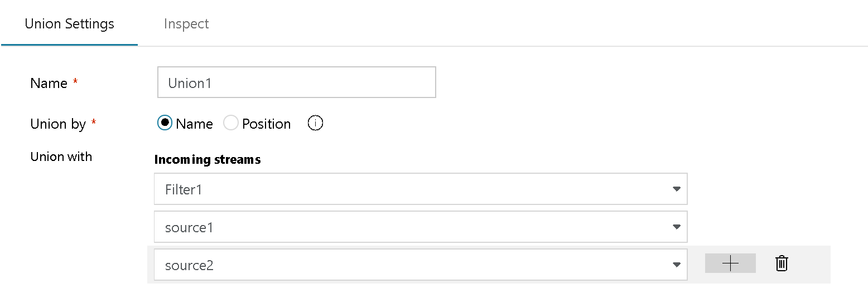
Task: Click the arrow on Filter1 dropdown
Action: point(676,189)
